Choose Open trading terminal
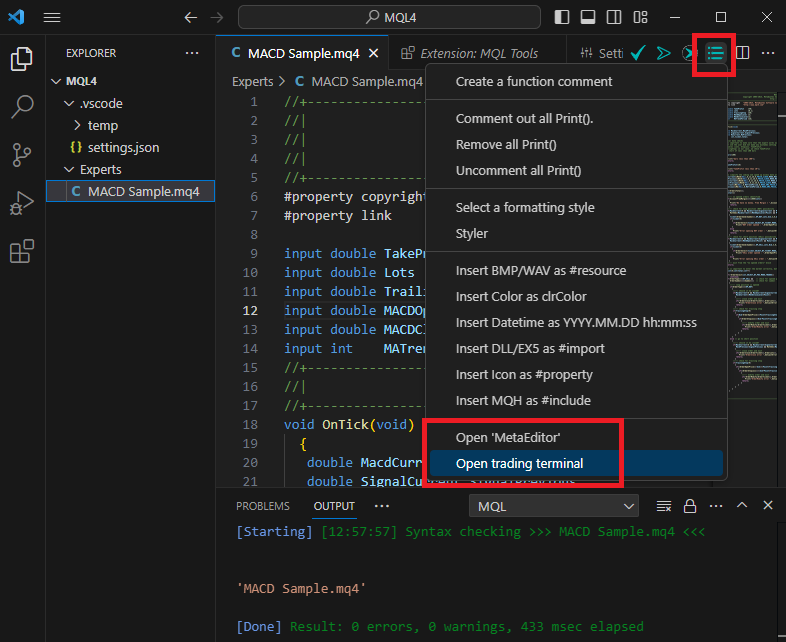Screen dimensions: 786x642 click(576, 464)
